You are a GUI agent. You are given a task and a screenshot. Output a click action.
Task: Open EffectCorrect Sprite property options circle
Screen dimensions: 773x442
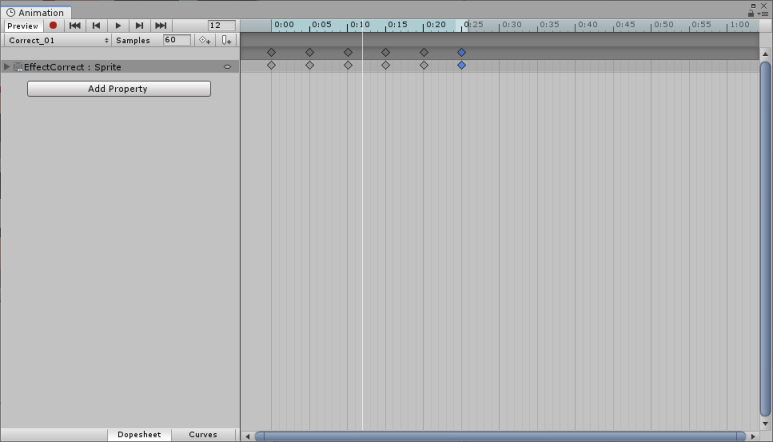[x=227, y=67]
